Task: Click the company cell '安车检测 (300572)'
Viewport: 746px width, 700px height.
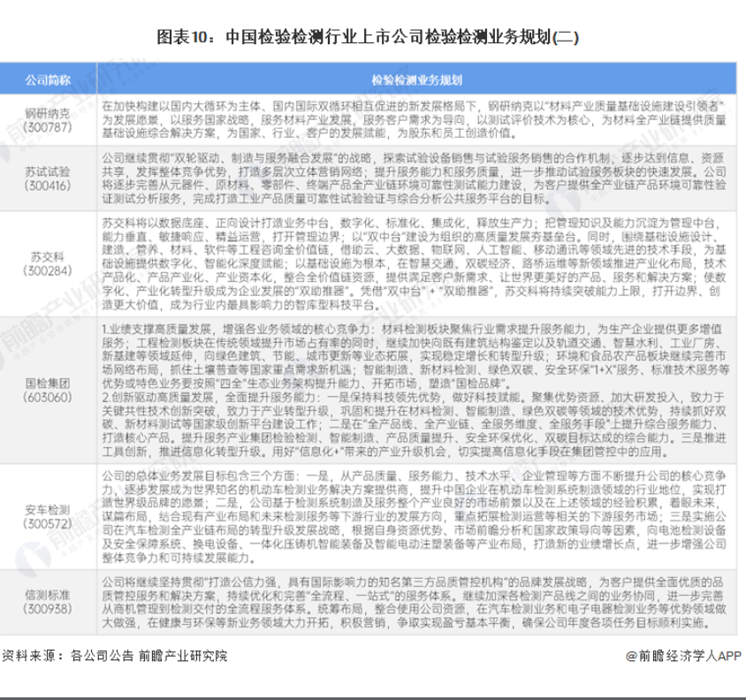Action: 48,517
